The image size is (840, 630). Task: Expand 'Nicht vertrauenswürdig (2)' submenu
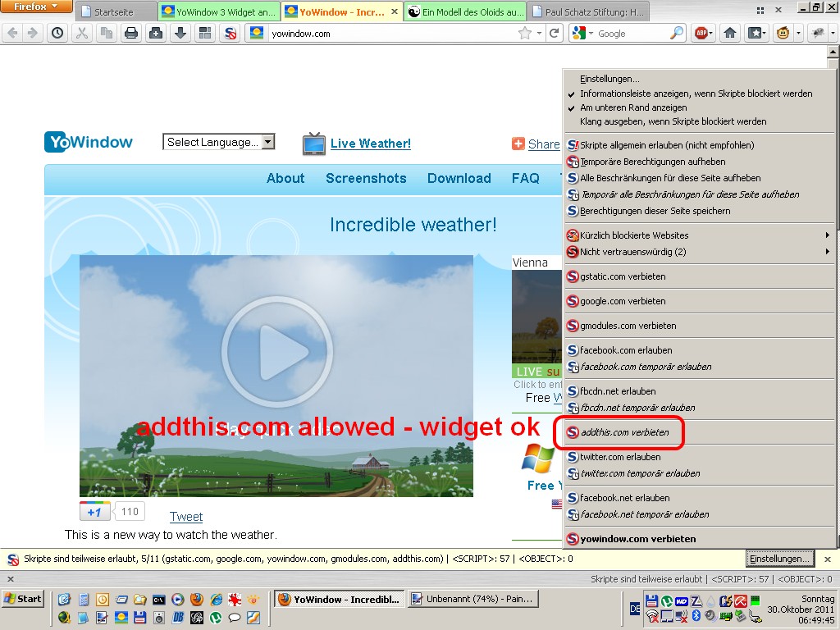coord(700,252)
